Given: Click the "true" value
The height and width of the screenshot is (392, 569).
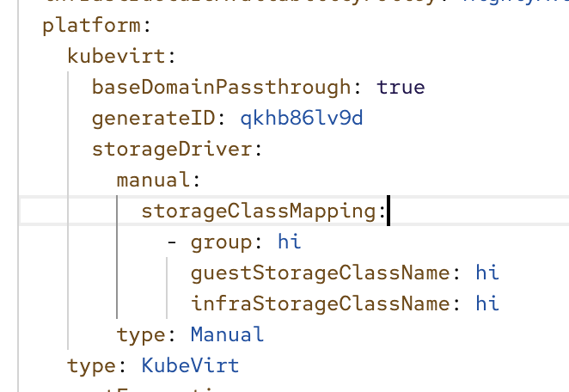Looking at the screenshot, I should [x=401, y=87].
